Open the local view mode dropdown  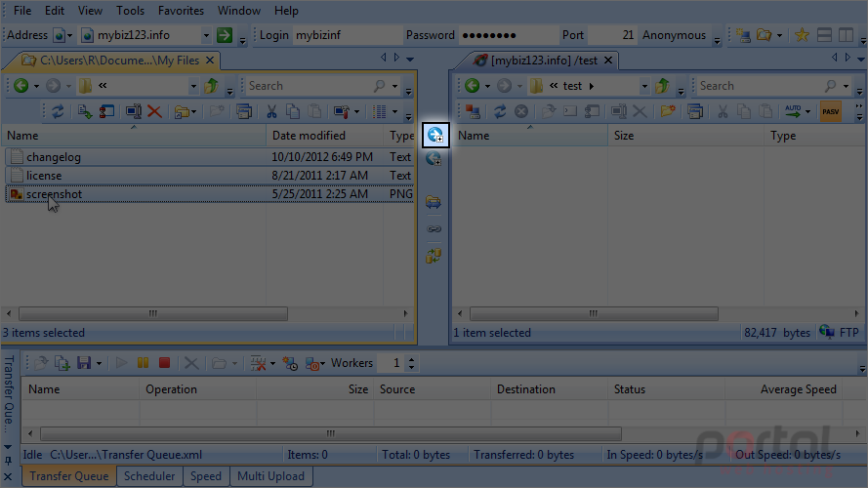[x=394, y=112]
